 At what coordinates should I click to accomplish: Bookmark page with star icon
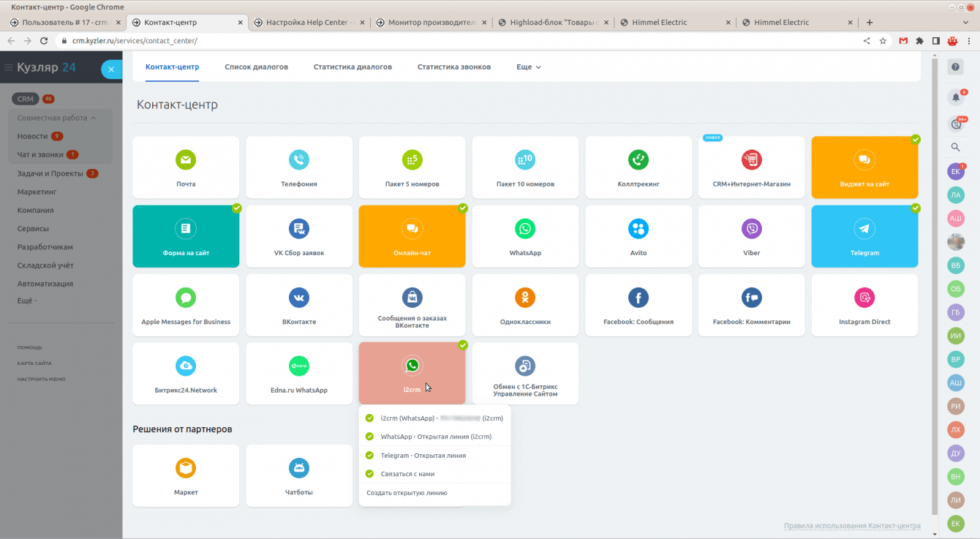883,41
